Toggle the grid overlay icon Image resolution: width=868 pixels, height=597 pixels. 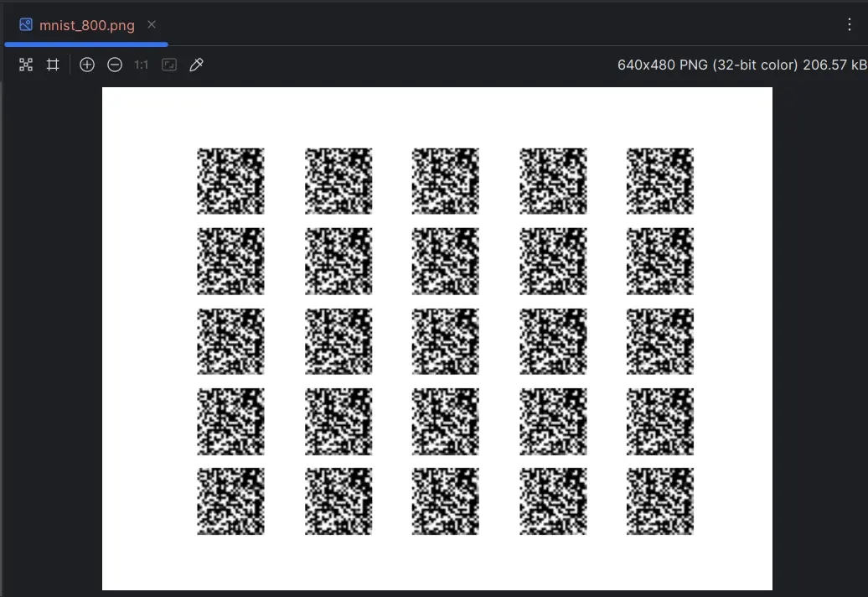53,65
